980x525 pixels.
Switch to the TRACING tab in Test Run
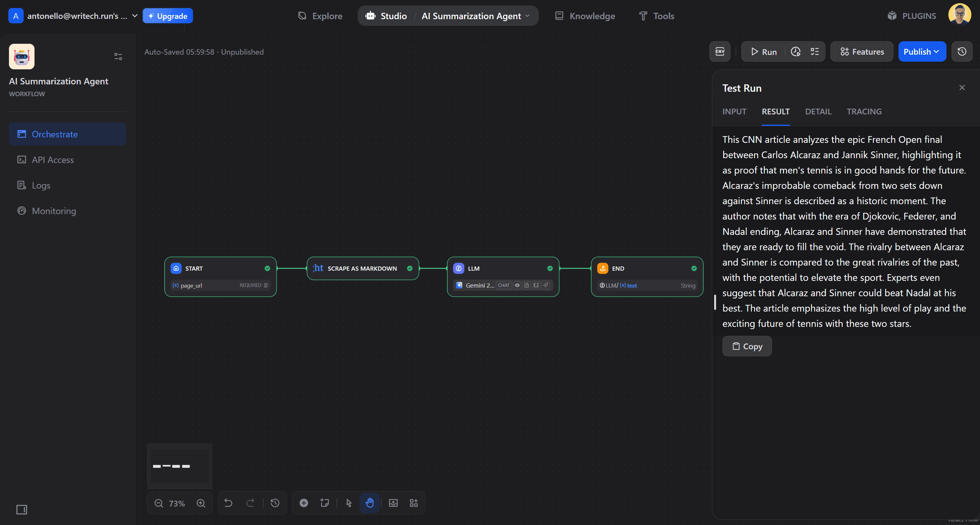[864, 112]
